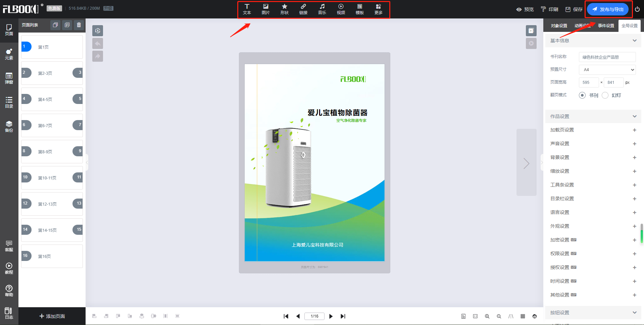This screenshot has height=325, width=644.
Task: Open the 目录 contents sidebar panel
Action: tap(9, 103)
